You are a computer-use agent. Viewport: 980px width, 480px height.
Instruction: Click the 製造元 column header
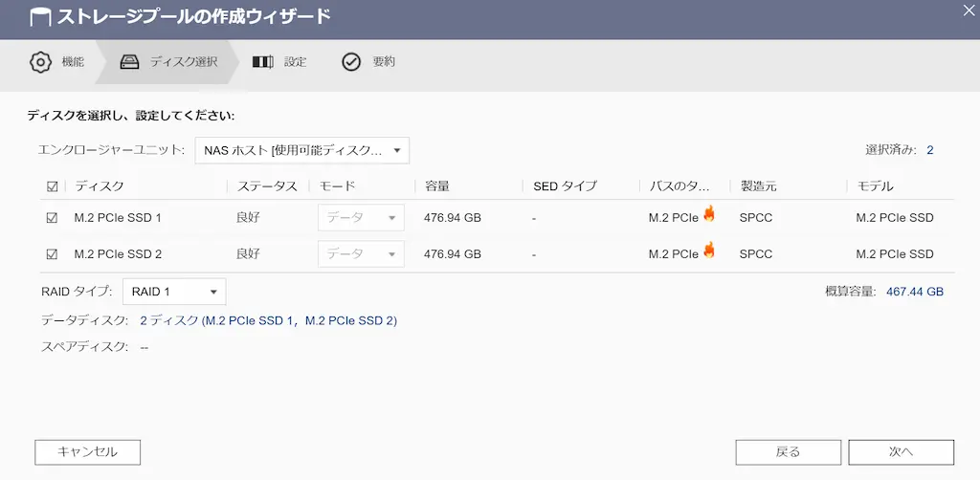click(758, 186)
